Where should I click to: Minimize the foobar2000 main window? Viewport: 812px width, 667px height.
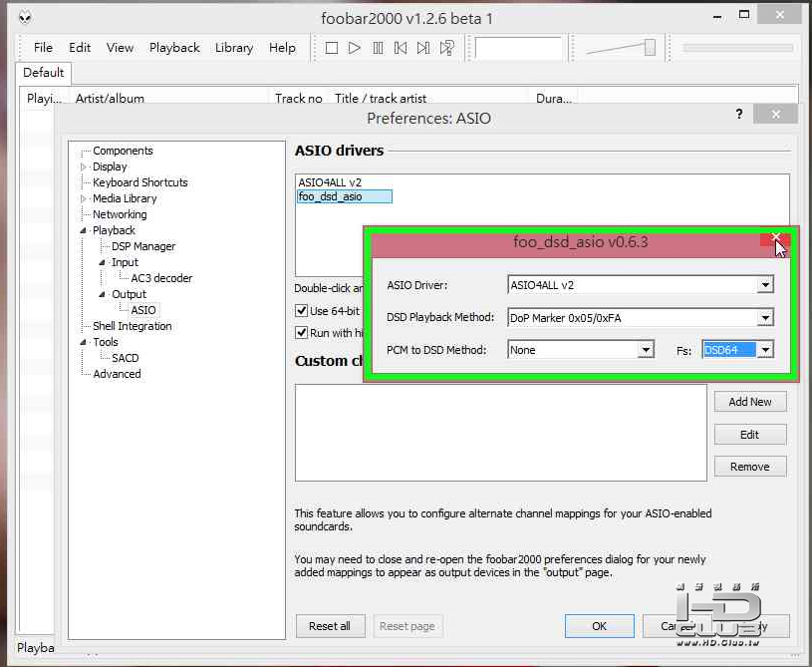click(717, 17)
